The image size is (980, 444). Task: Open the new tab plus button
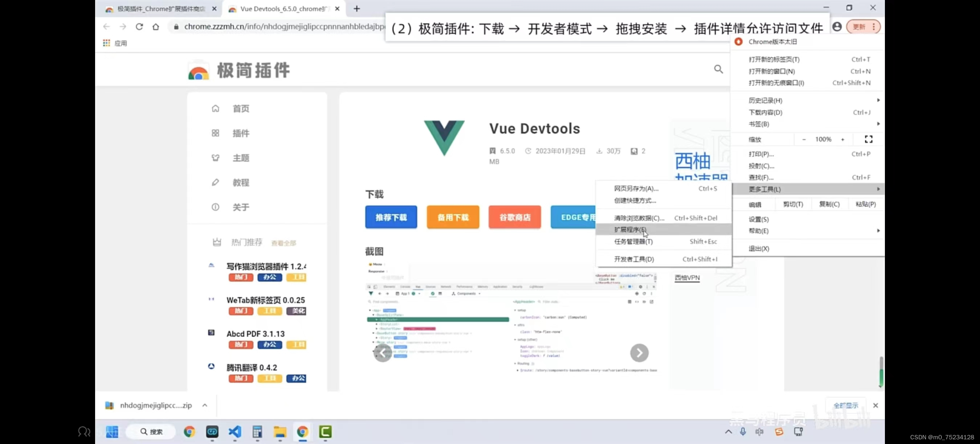[x=356, y=8]
